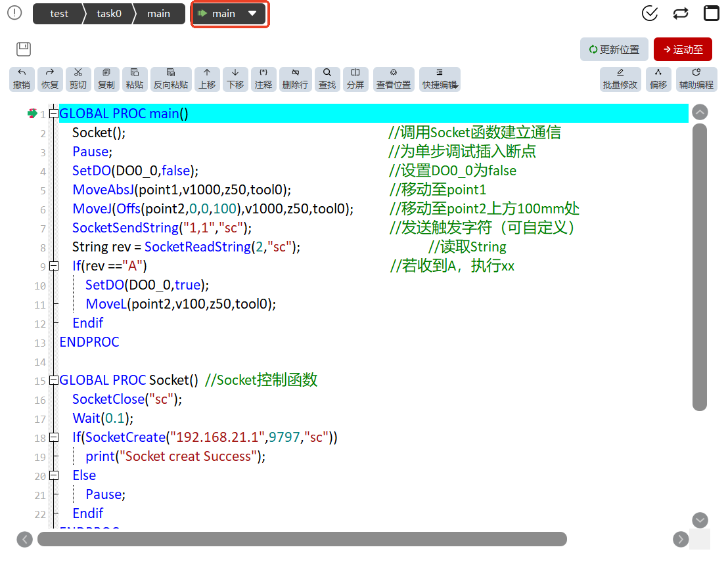Open 辅助编程 assisted programming

click(x=696, y=79)
